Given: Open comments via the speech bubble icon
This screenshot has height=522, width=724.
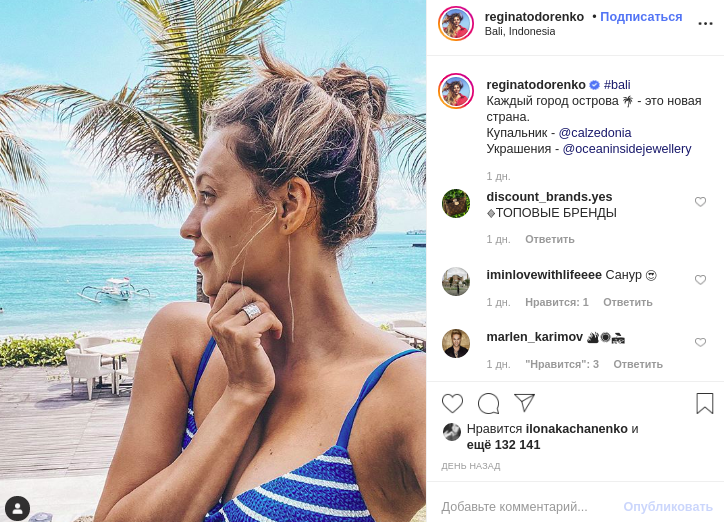Looking at the screenshot, I should pos(489,403).
